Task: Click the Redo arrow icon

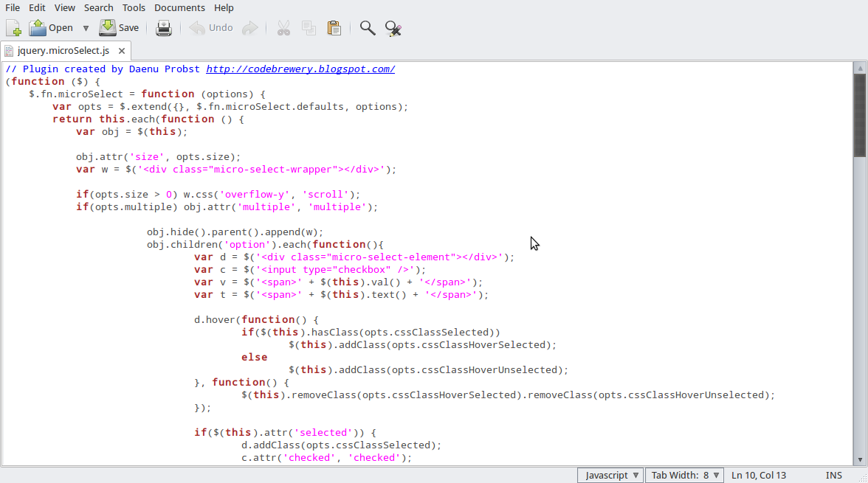Action: pyautogui.click(x=250, y=28)
